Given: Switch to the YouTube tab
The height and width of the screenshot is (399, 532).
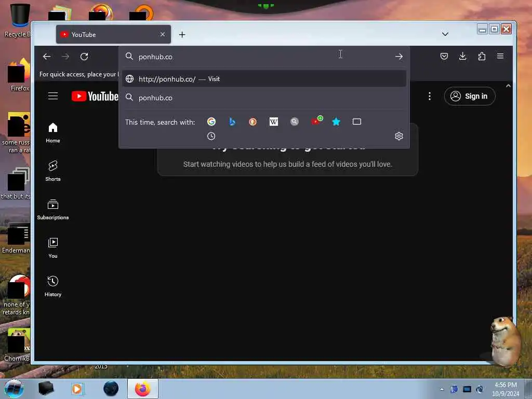Looking at the screenshot, I should (113, 34).
